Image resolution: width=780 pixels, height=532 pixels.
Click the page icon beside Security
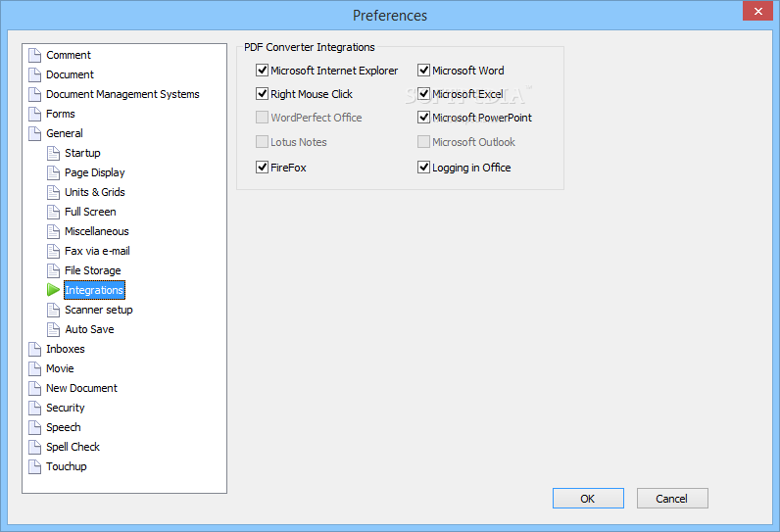(x=35, y=409)
